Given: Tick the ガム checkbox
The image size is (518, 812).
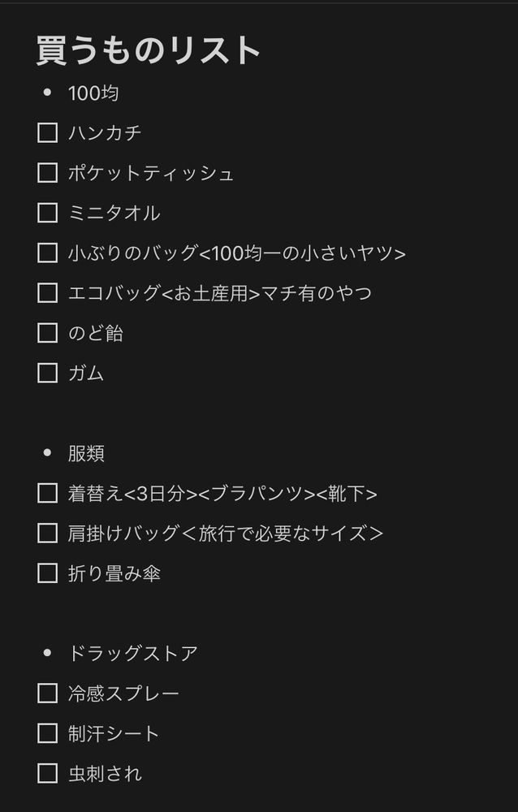Looking at the screenshot, I should point(47,373).
